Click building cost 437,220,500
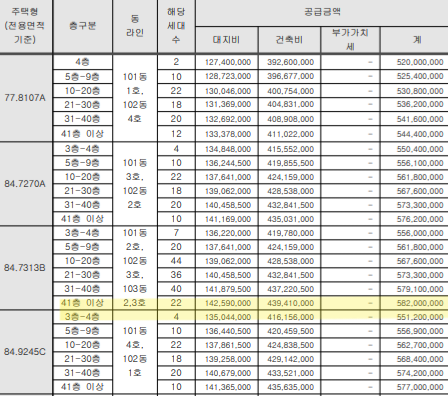This screenshot has height=396, width=448. (x=291, y=289)
